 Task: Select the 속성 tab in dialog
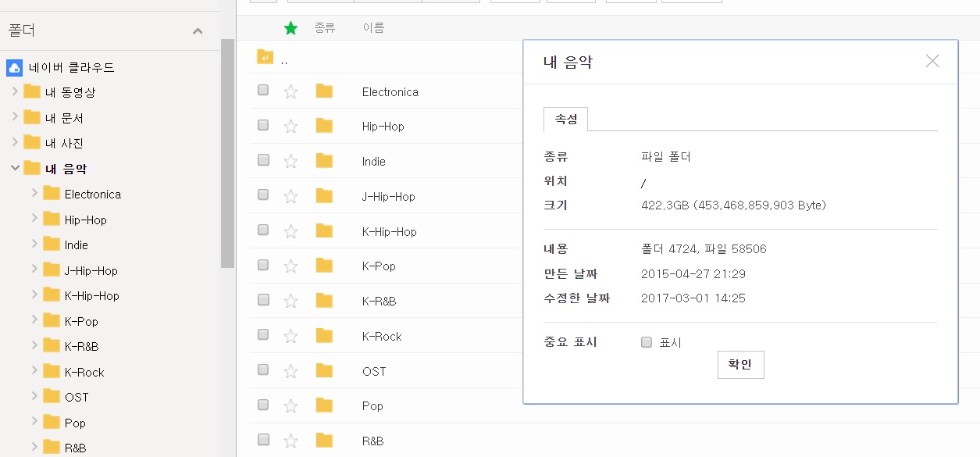(x=565, y=120)
